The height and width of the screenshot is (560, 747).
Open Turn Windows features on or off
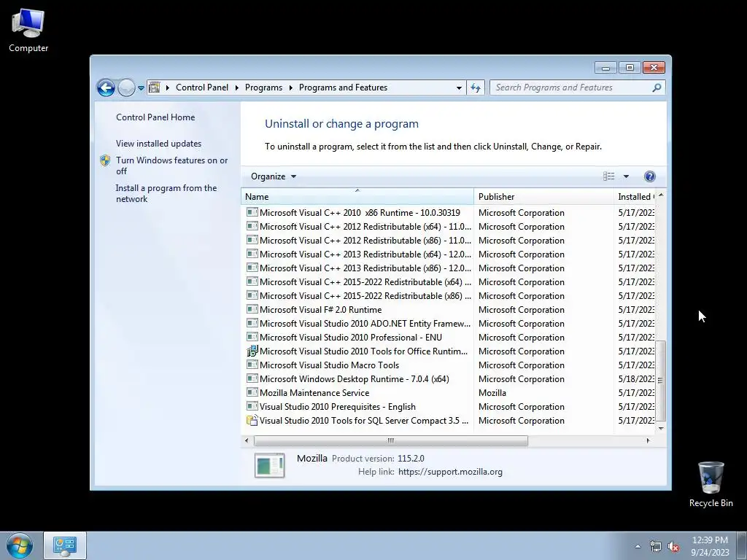coord(171,166)
